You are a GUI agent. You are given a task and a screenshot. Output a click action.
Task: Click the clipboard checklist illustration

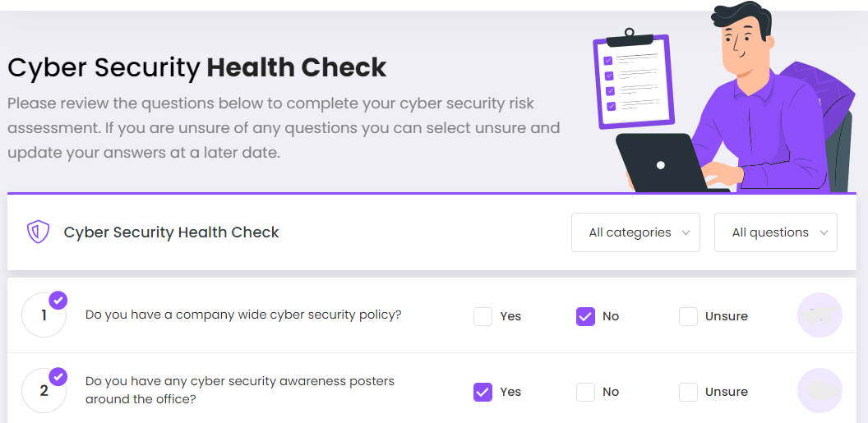pos(632,80)
